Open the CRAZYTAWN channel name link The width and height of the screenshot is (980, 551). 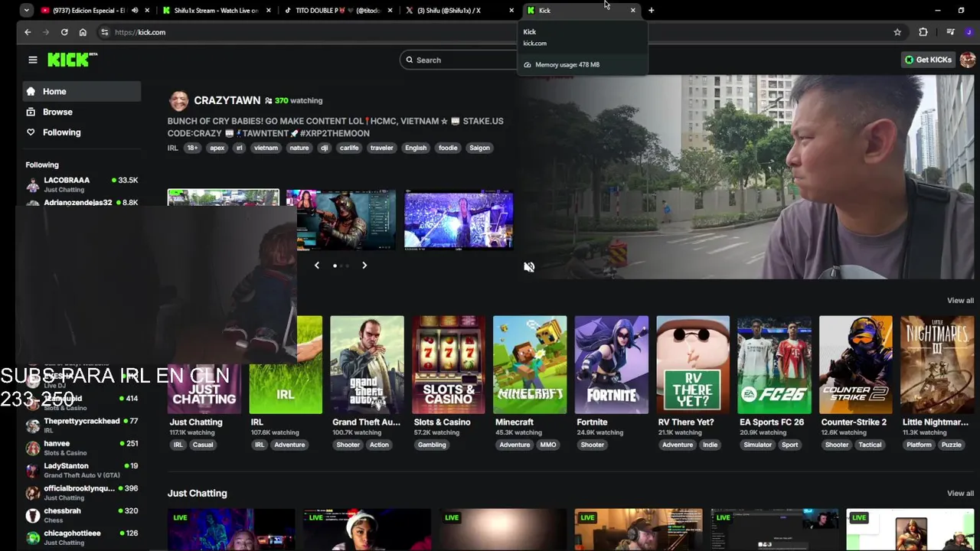point(227,100)
